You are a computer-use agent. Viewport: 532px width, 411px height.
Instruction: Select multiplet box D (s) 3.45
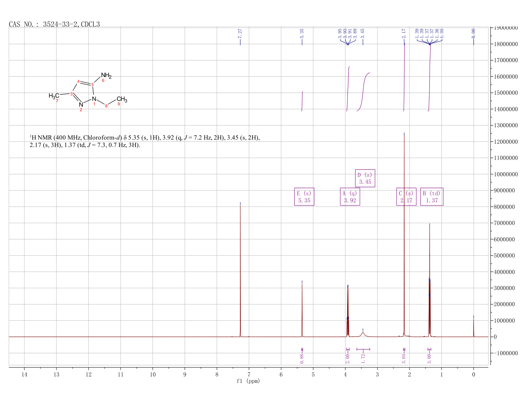click(x=365, y=178)
